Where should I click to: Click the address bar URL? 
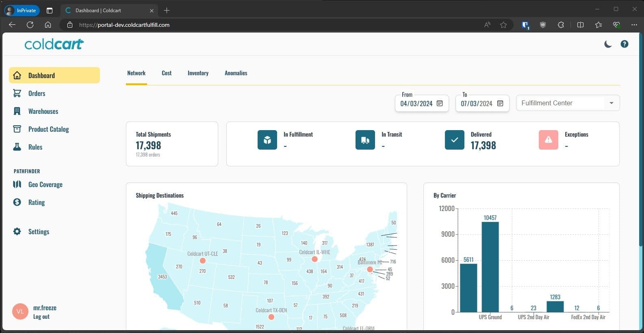[x=124, y=25]
